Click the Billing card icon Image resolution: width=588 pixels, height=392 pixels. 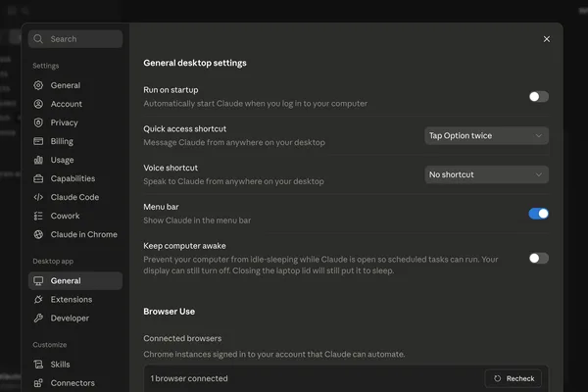click(38, 141)
